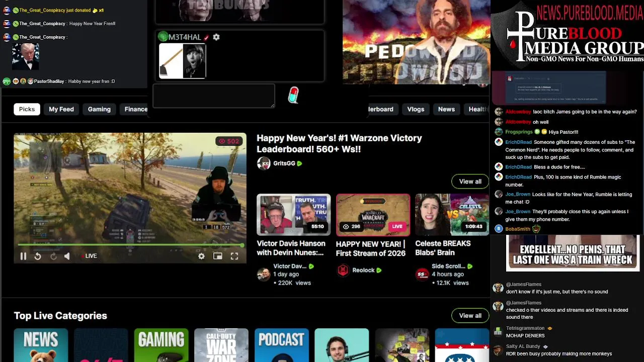
Task: Click the 502 viewer count badge
Action: coord(228,141)
